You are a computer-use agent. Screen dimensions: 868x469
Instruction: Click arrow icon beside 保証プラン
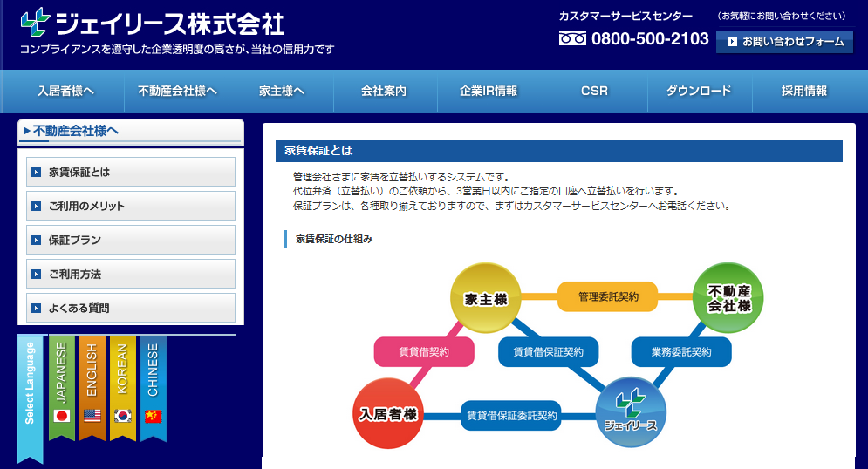pyautogui.click(x=37, y=240)
